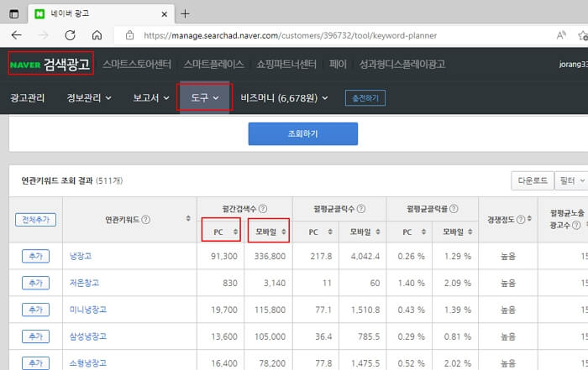This screenshot has height=370, width=588.
Task: Click the 연관키워드 조회 결과 heading
Action: [x=57, y=181]
